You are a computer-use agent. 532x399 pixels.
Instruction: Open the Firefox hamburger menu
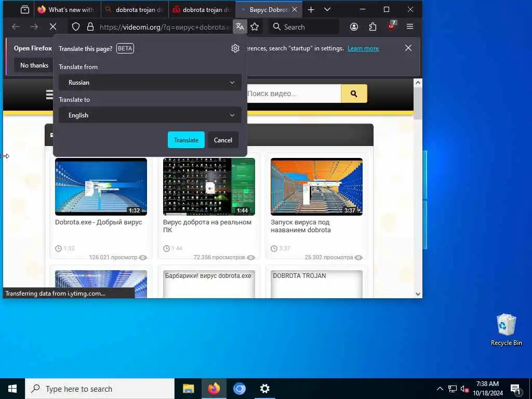[x=410, y=26]
